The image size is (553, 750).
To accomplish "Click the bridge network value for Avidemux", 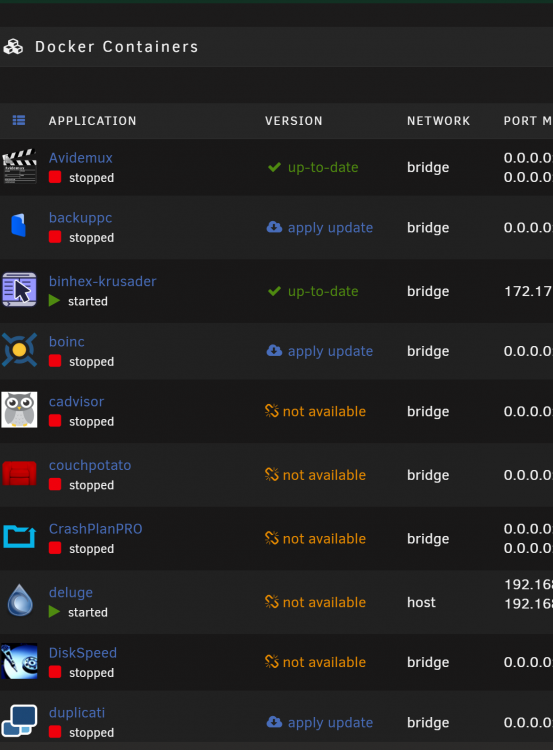I will tap(428, 167).
